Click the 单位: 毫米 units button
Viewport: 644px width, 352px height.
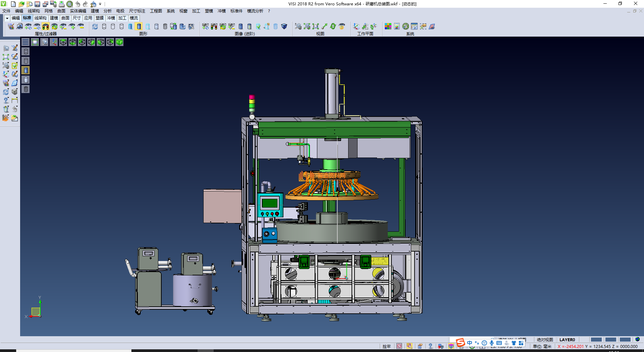click(x=542, y=346)
